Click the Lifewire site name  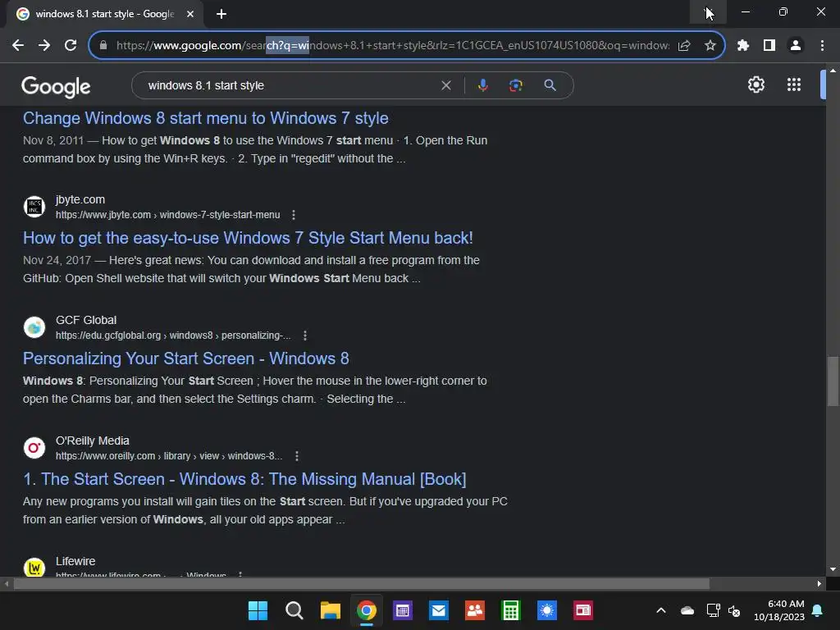(x=75, y=561)
